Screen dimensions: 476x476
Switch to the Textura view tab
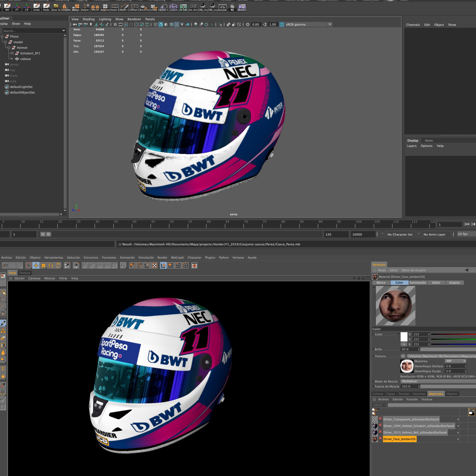(24, 273)
